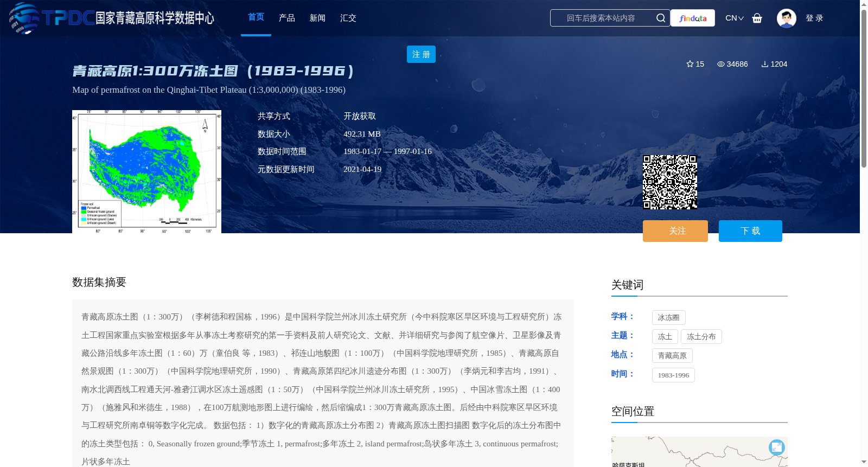Click the star favorites count icon
Viewport: 868px width, 467px height.
tap(690, 64)
